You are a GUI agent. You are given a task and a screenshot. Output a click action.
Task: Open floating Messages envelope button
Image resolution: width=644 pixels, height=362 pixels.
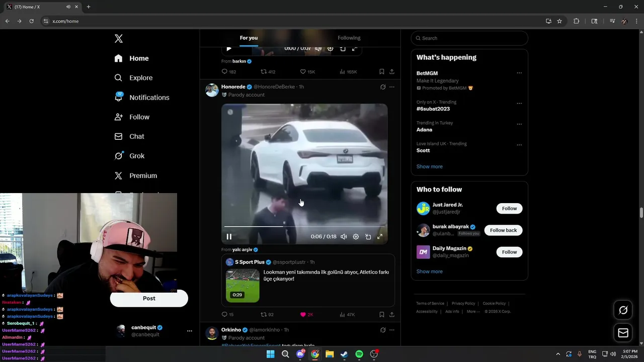(x=623, y=333)
